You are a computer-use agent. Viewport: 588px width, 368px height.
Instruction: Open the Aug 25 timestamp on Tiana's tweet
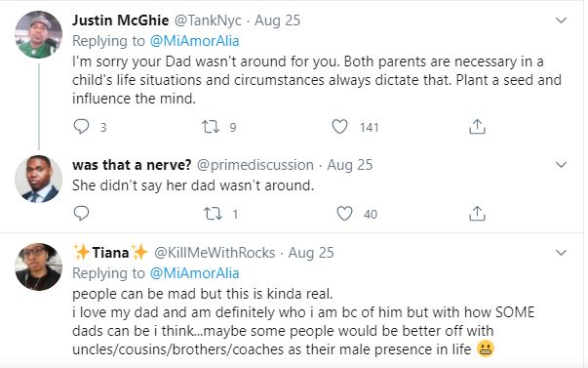click(311, 253)
